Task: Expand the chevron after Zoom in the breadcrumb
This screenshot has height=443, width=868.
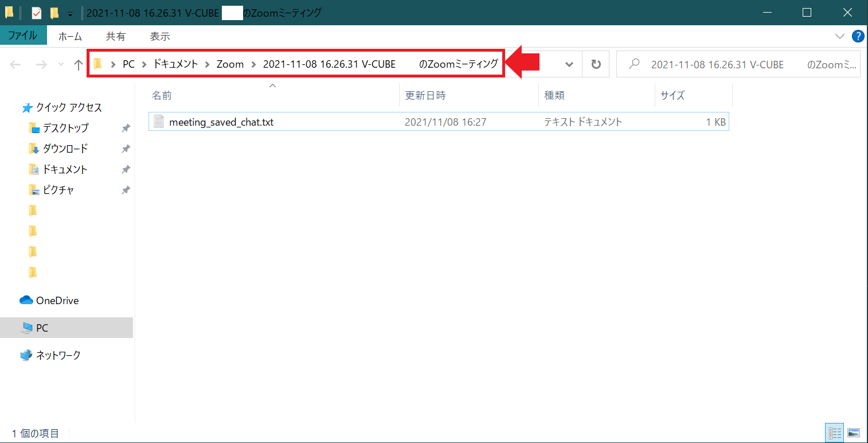Action: [x=253, y=64]
